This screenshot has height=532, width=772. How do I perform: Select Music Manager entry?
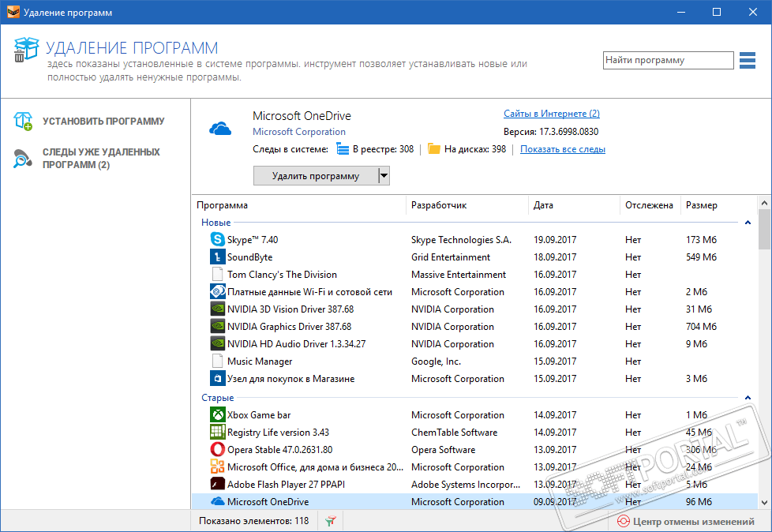(260, 362)
